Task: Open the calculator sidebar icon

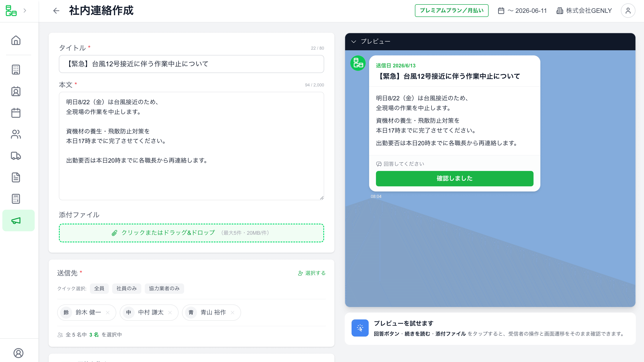Action: pos(16,199)
